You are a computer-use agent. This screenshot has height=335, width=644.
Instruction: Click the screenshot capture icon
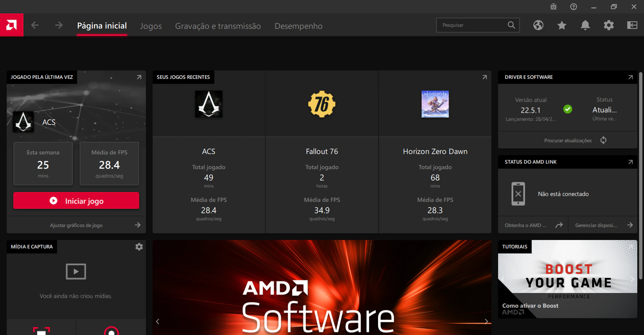coord(42,331)
